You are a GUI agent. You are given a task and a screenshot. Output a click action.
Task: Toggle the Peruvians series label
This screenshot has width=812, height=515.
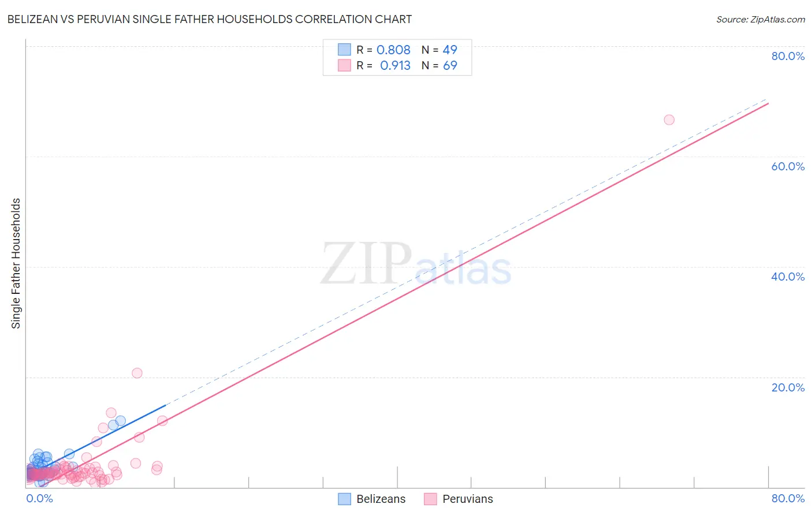coord(468,499)
